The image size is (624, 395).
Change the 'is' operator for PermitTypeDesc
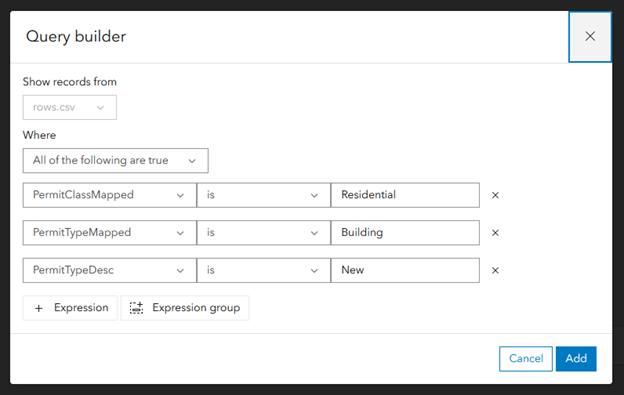[x=263, y=270]
